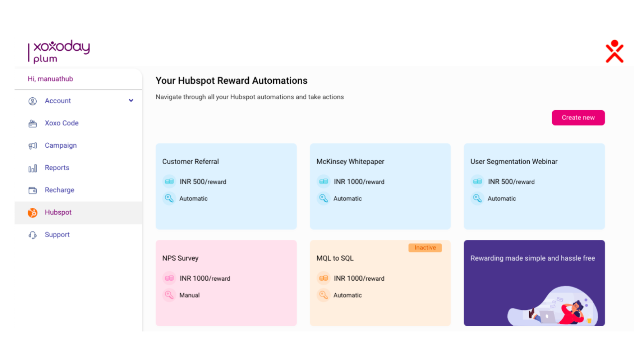Select Recharge in the sidebar
The height and width of the screenshot is (362, 644).
pos(78,190)
